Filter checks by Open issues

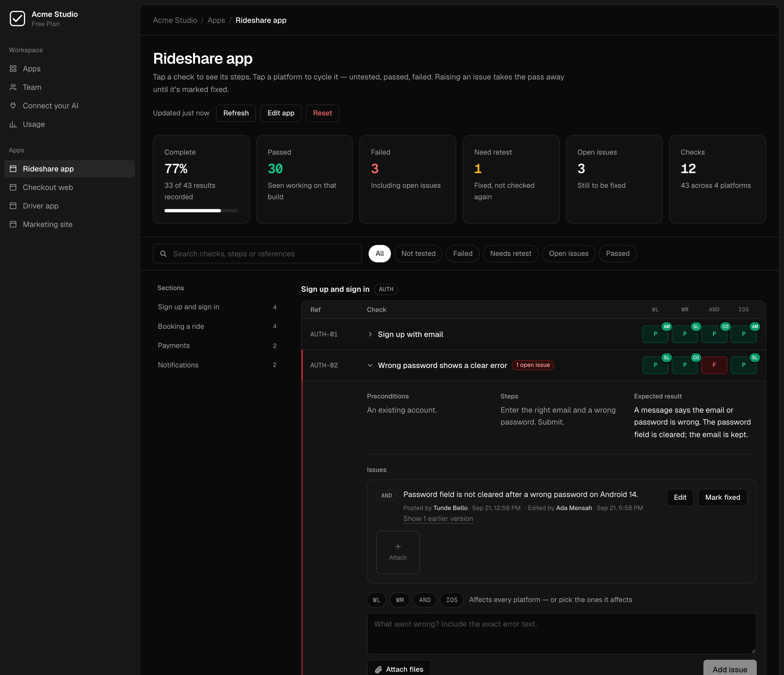[568, 253]
